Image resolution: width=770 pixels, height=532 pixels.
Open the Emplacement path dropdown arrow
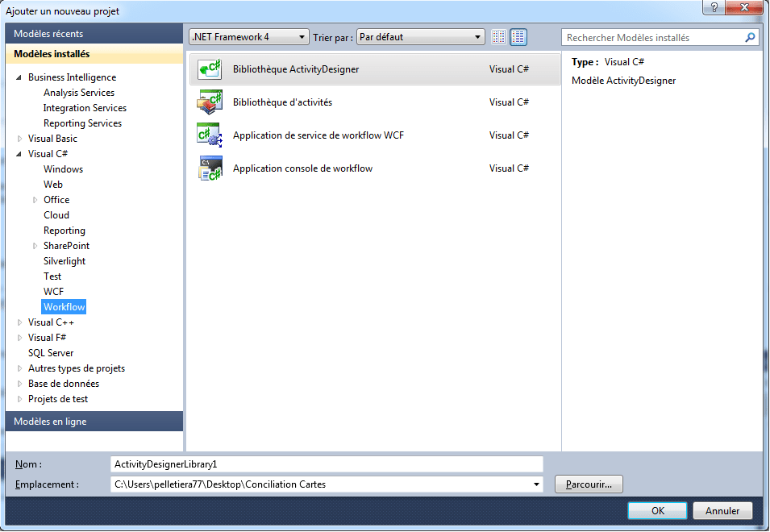535,484
